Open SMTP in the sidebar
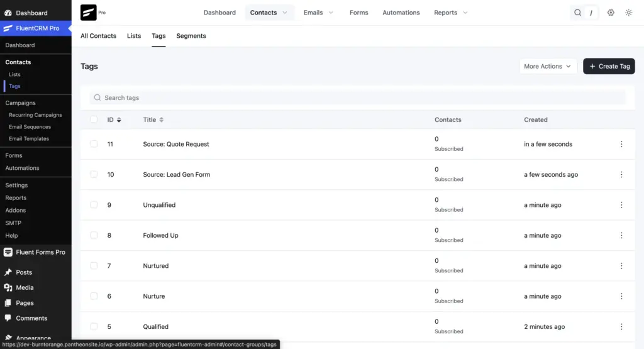This screenshot has height=349, width=644. pyautogui.click(x=13, y=223)
